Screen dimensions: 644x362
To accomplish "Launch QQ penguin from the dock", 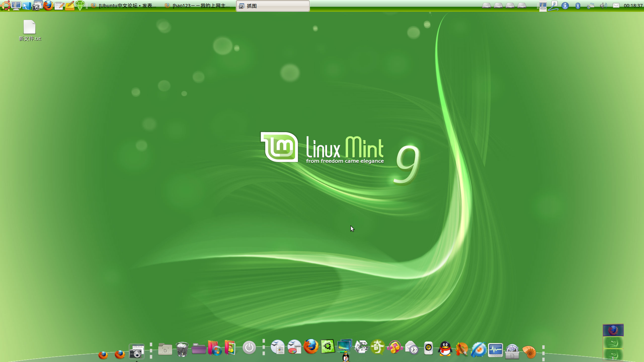I will (445, 349).
